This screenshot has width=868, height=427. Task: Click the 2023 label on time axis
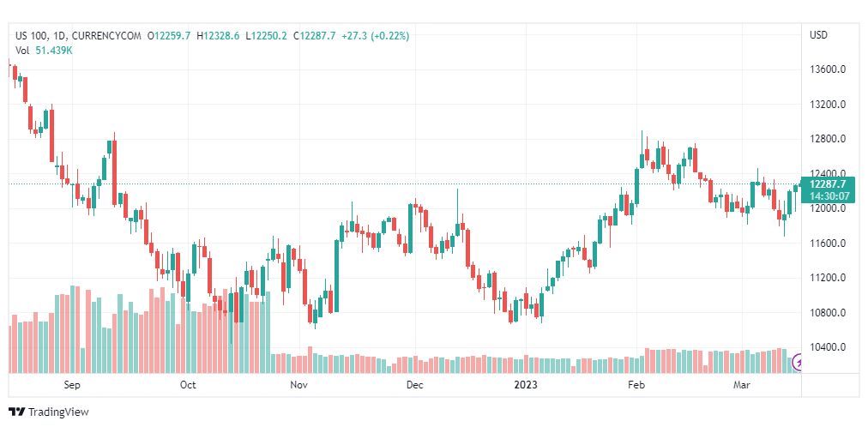coord(525,385)
